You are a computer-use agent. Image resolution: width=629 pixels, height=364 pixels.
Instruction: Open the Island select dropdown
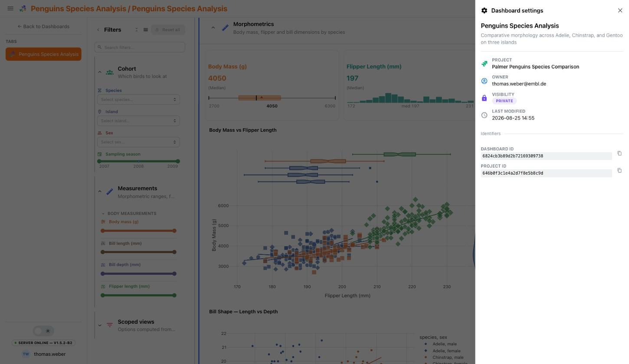click(x=138, y=121)
